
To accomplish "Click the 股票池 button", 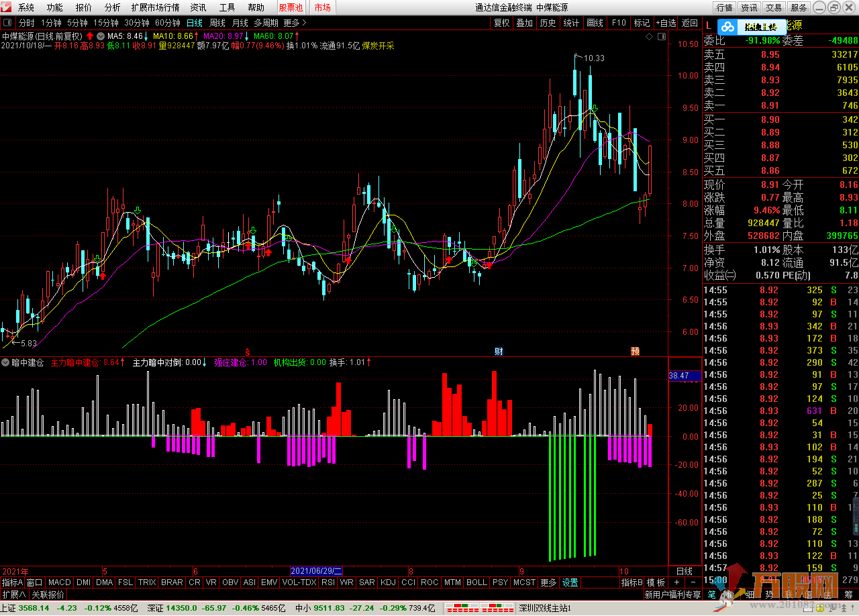I will (291, 7).
